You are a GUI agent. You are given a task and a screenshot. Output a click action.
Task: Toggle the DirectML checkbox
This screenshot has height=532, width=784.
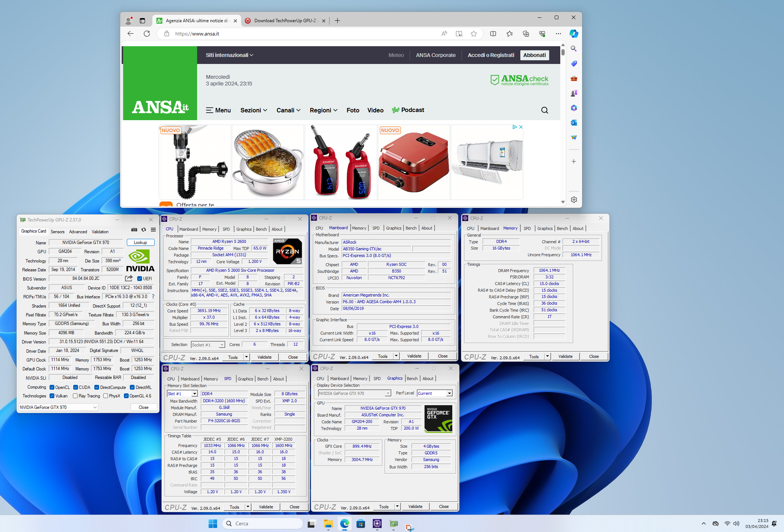(132, 387)
